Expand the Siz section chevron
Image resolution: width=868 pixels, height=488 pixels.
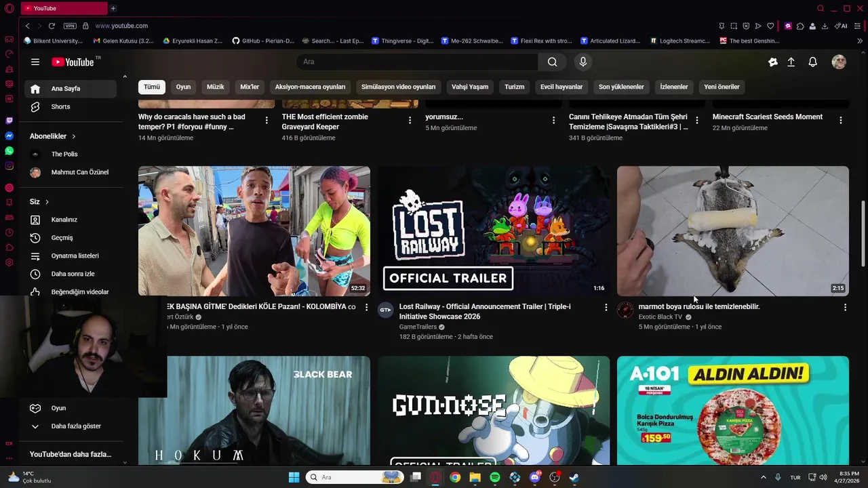[47, 202]
